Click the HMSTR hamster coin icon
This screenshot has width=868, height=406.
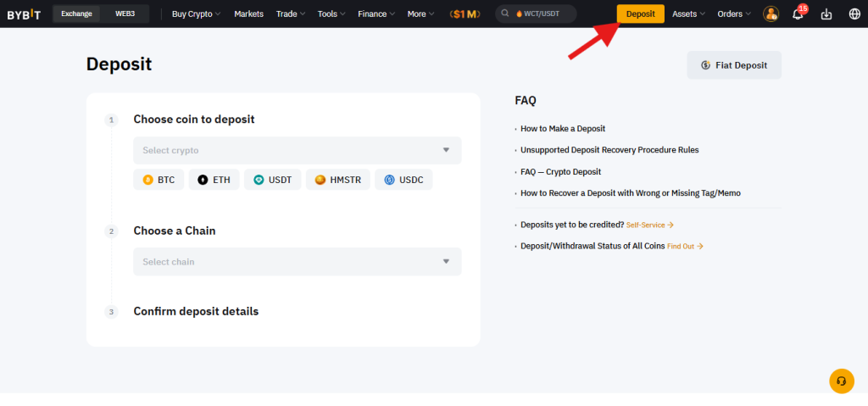tap(320, 180)
